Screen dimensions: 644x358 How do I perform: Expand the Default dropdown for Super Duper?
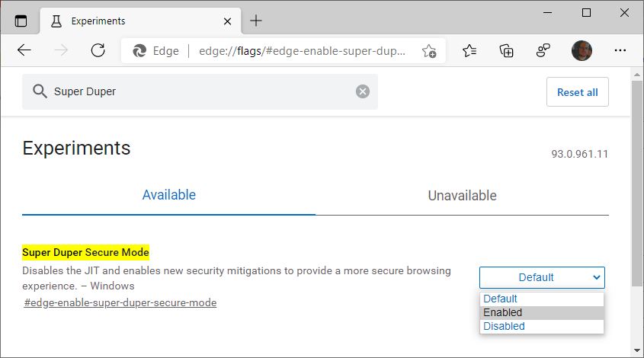click(542, 277)
